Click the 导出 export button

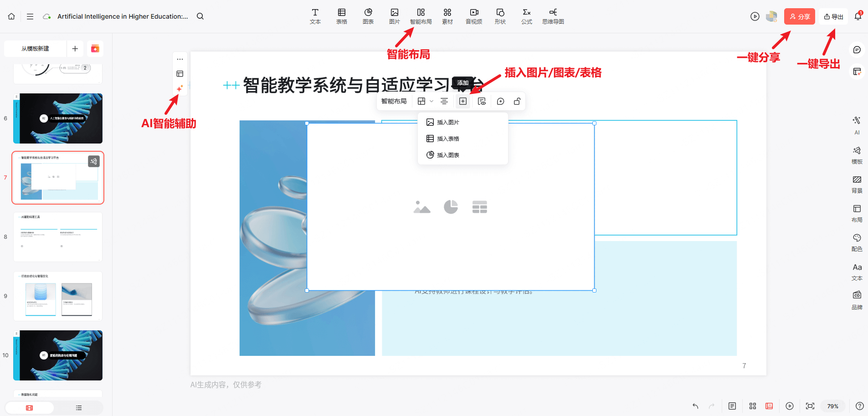pyautogui.click(x=834, y=16)
